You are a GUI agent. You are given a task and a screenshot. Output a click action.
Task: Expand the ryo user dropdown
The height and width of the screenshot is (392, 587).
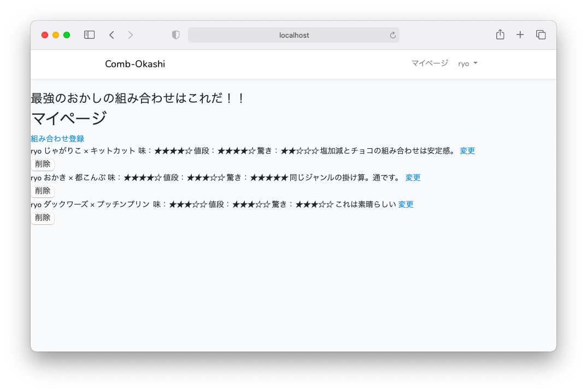point(468,63)
